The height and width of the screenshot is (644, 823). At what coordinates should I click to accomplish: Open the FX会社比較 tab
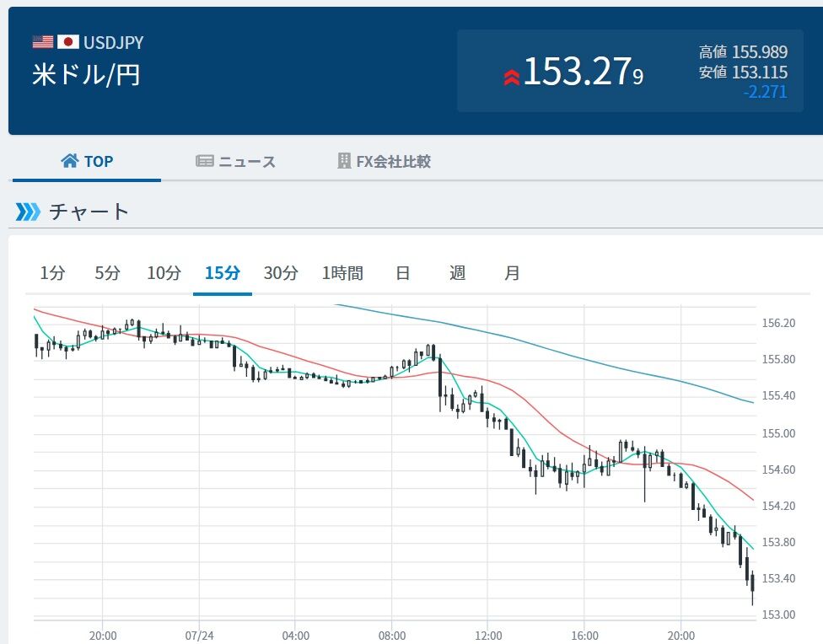pyautogui.click(x=384, y=161)
